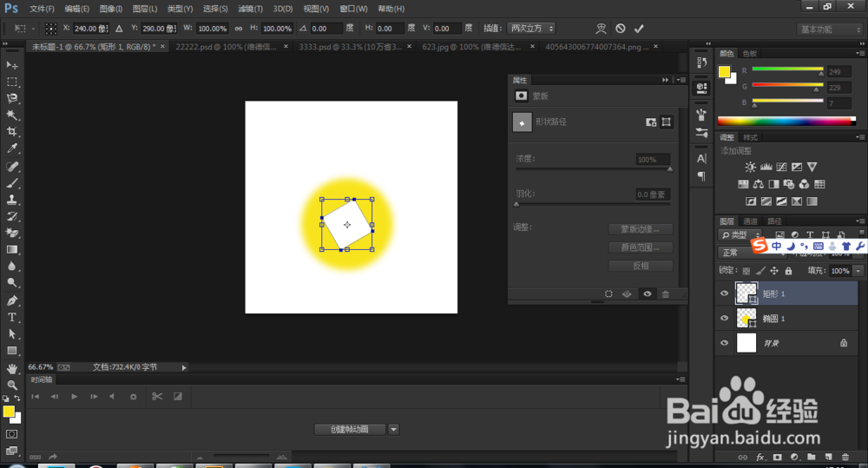Screen dimensions: 868x468
Task: Select the Rectangular Marquee tool
Action: 11,82
